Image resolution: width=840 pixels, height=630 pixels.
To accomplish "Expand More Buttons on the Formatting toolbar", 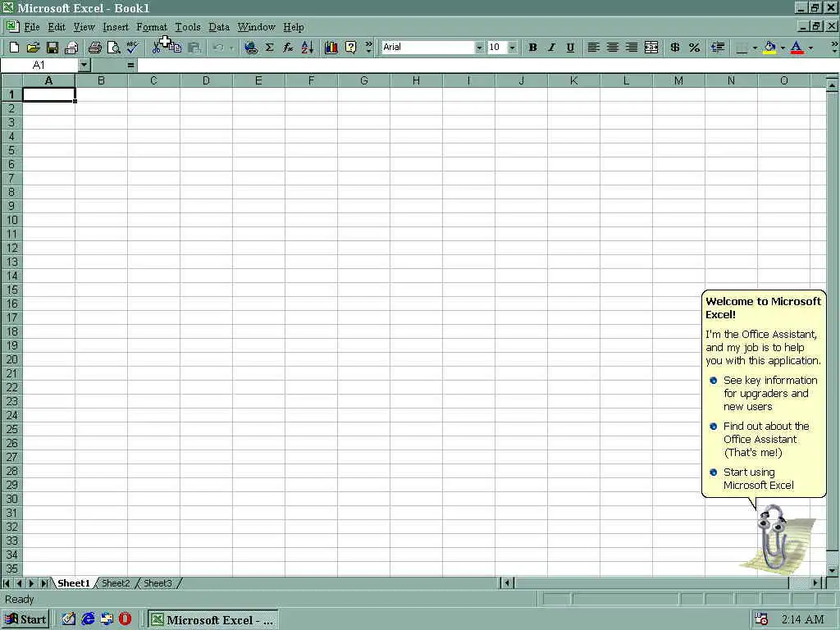I will click(834, 47).
